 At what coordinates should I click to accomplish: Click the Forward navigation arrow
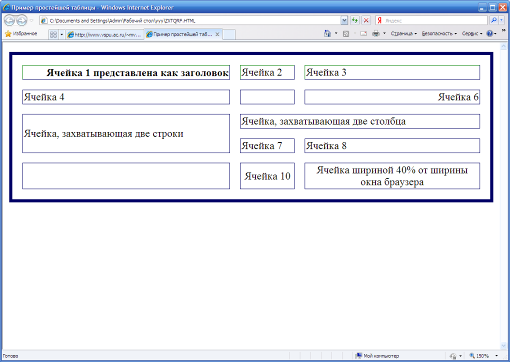tap(22, 21)
